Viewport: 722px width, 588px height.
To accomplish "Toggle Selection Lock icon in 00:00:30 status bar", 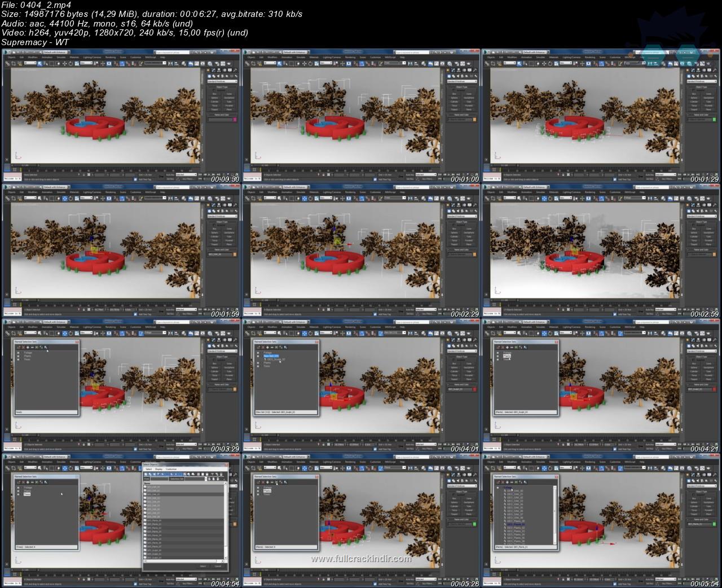I will tap(83, 174).
